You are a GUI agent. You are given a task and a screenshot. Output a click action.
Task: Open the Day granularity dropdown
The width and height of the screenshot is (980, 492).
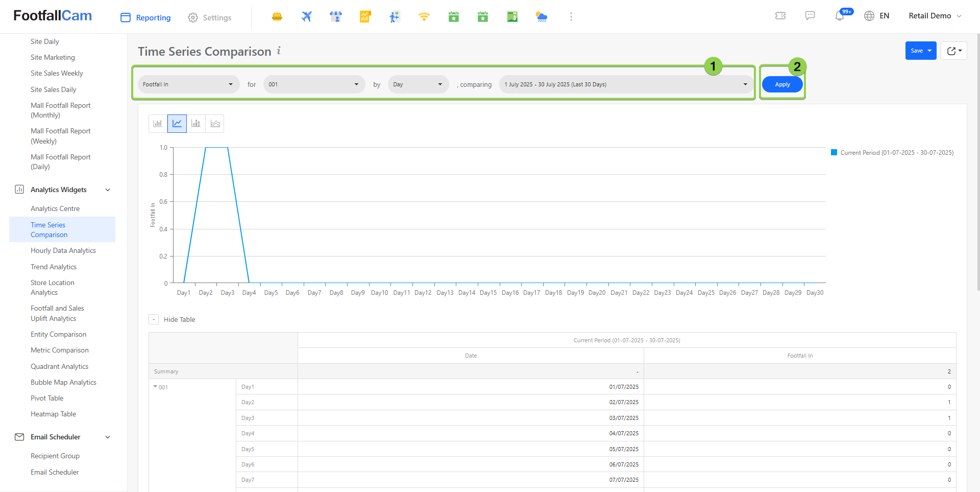[x=418, y=84]
